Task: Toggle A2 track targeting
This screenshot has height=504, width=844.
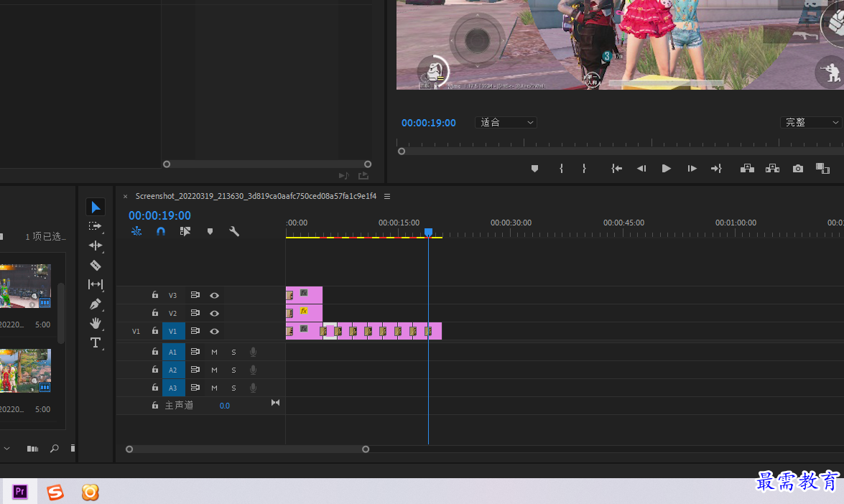Action: coord(173,370)
